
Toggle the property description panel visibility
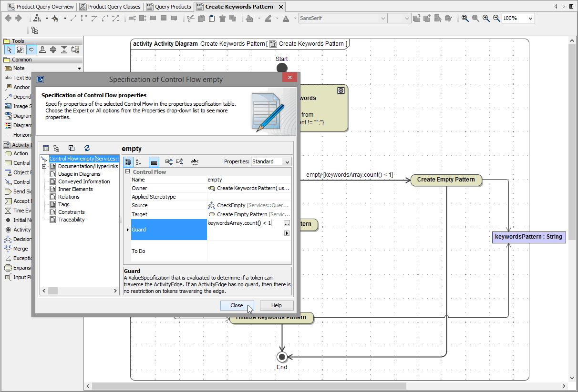(x=154, y=162)
